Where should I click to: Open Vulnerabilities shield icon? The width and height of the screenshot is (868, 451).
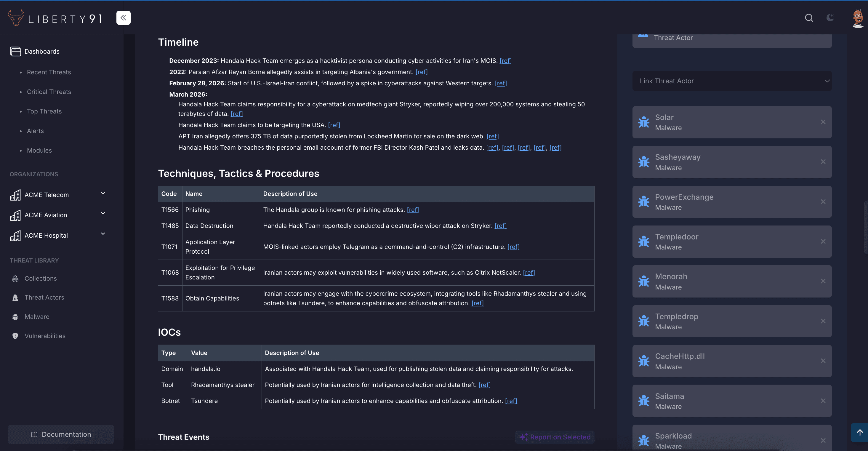point(15,336)
